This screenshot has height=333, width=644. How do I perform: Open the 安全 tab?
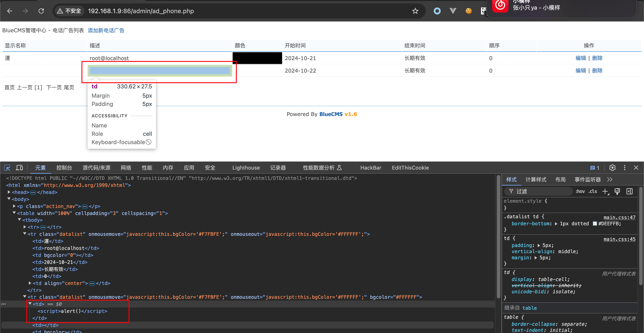click(210, 168)
